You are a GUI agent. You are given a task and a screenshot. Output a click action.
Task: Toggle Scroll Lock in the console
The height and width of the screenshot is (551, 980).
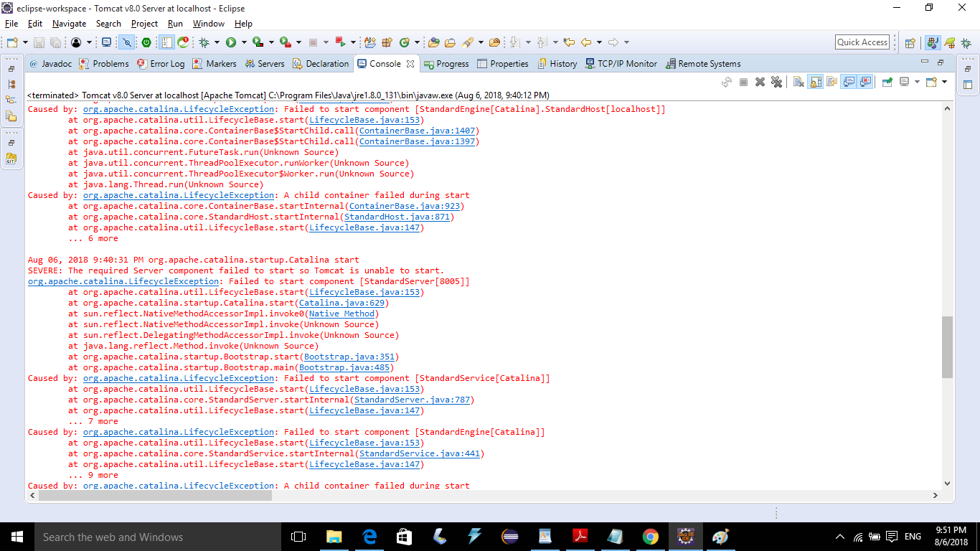pyautogui.click(x=816, y=81)
